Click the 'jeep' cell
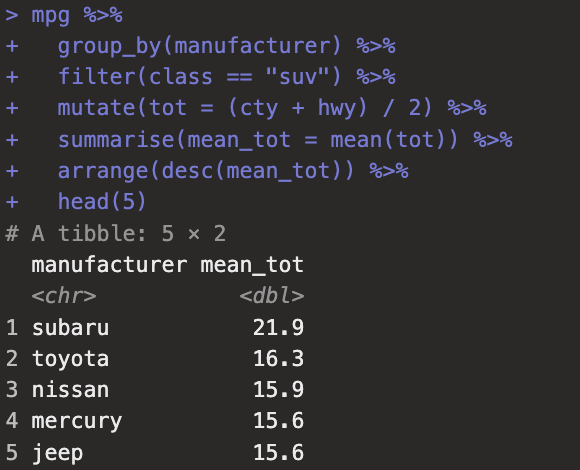 (57, 453)
